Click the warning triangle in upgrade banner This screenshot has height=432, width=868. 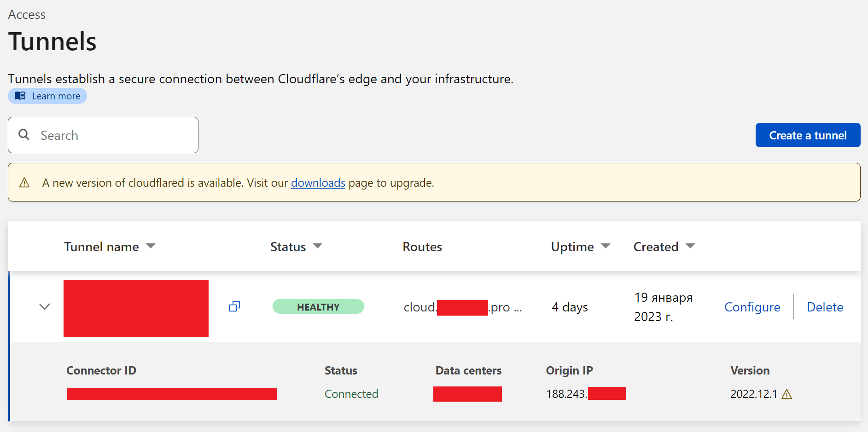coord(24,183)
